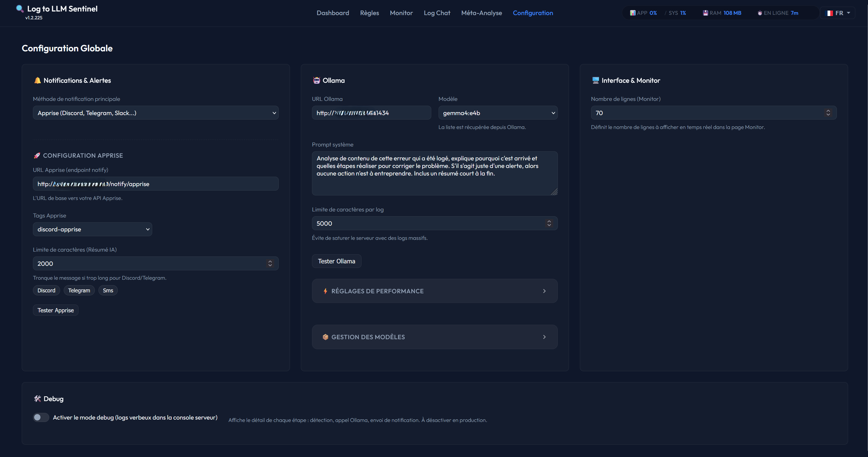Image resolution: width=868 pixels, height=457 pixels.
Task: Open the Log Chat page
Action: pos(437,13)
